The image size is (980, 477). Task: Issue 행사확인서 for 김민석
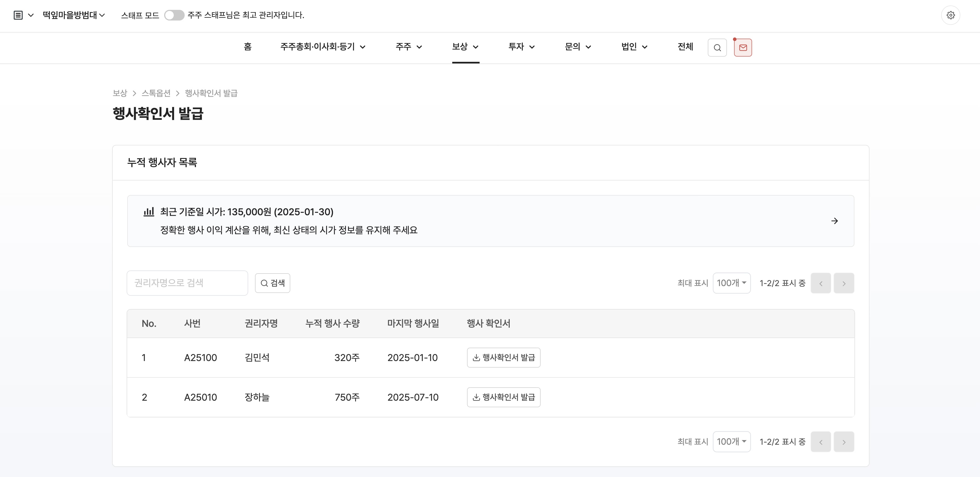(x=503, y=357)
